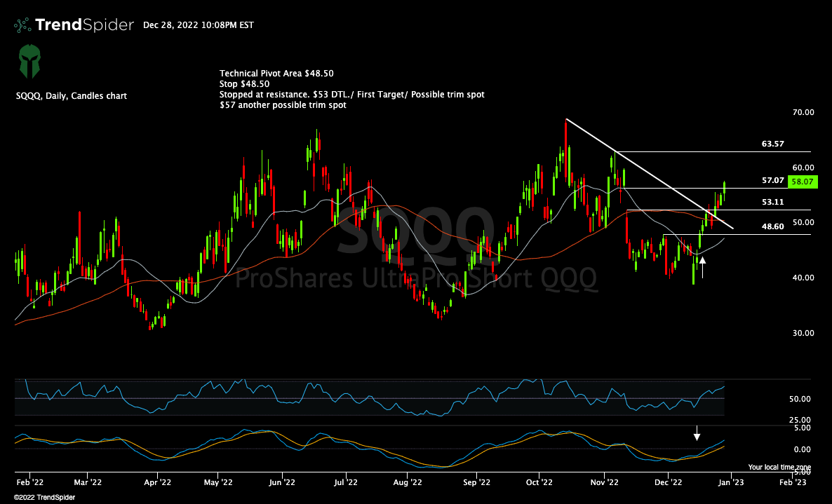Image resolution: width=832 pixels, height=504 pixels.
Task: Click the 70.00 price axis label
Action: (x=803, y=112)
